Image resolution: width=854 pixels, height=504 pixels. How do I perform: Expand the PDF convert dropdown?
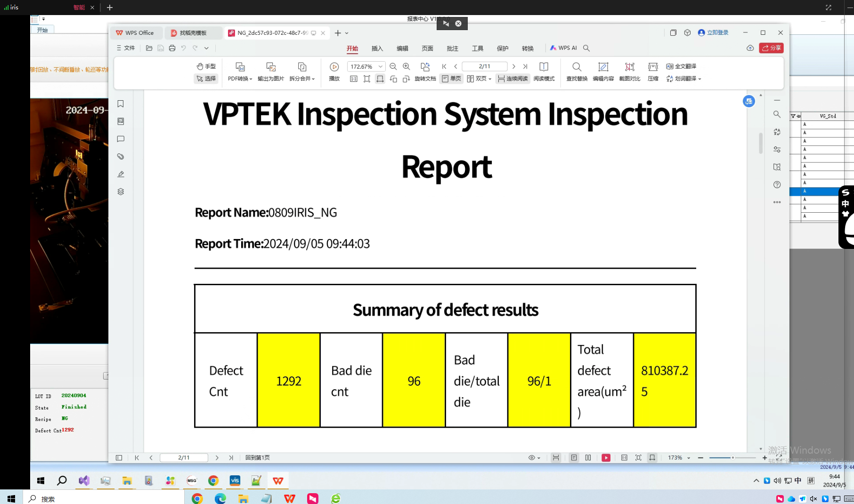240,79
